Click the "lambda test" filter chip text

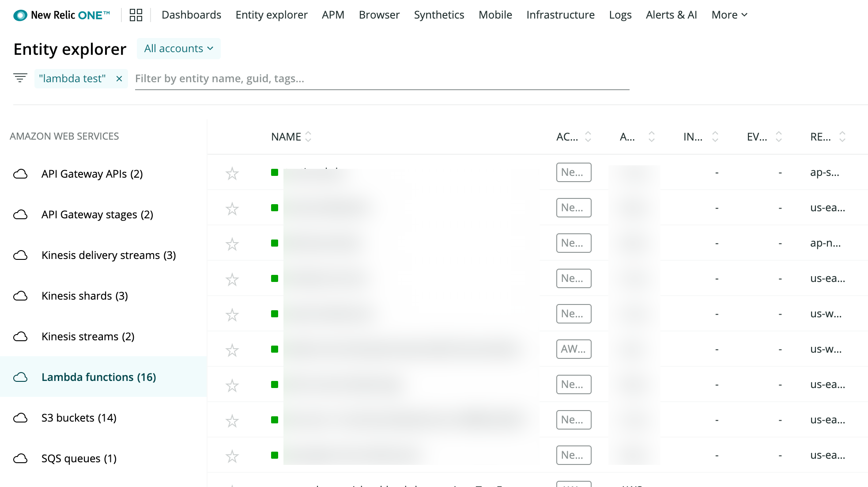[72, 79]
